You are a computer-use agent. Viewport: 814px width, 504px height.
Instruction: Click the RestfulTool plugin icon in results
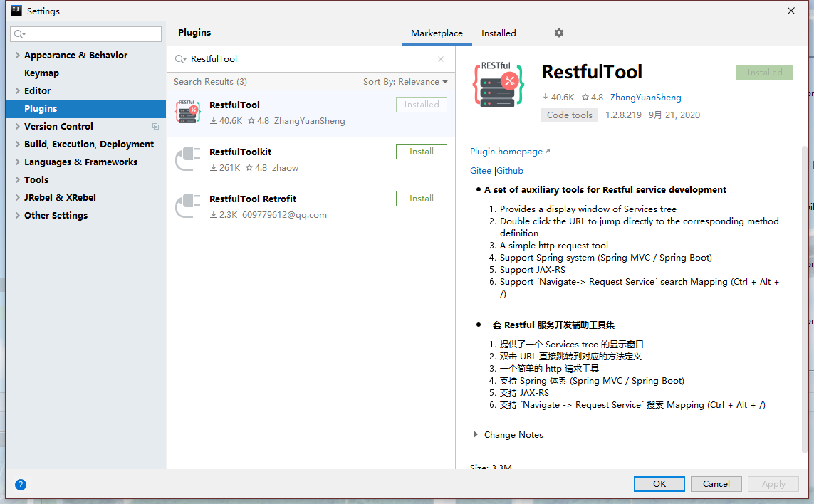click(188, 112)
